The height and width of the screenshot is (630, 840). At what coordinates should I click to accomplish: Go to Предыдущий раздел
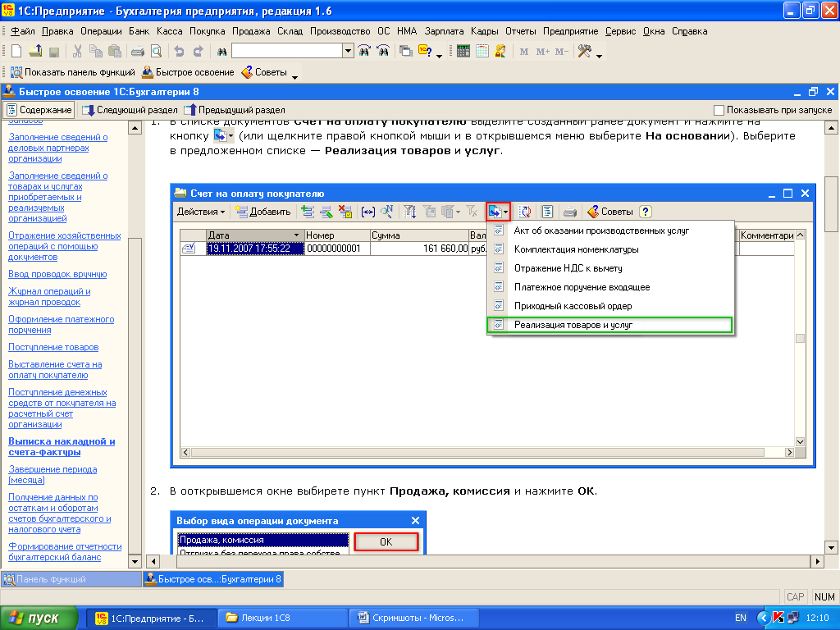(235, 110)
